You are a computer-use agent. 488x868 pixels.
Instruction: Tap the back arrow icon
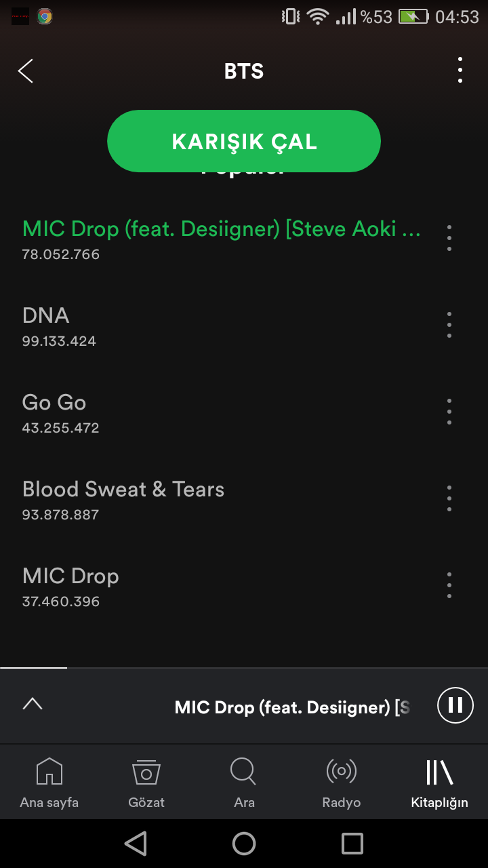(x=26, y=71)
